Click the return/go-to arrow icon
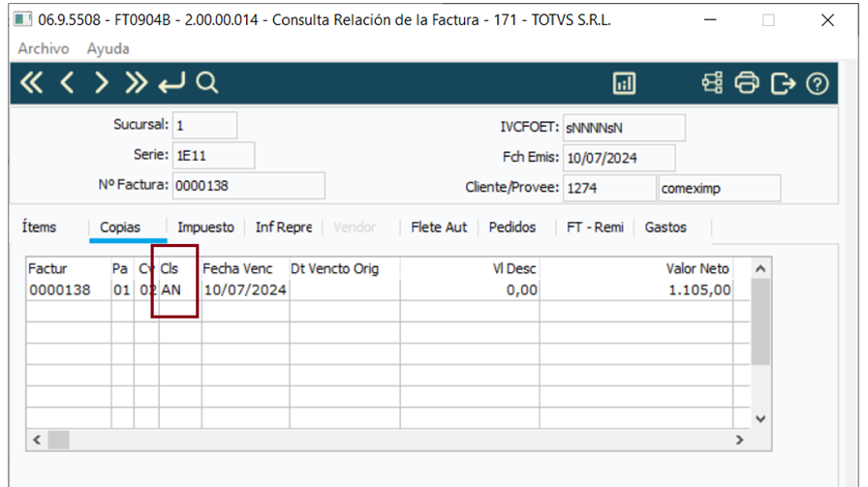Viewport: 868px width, 487px height. 171,83
